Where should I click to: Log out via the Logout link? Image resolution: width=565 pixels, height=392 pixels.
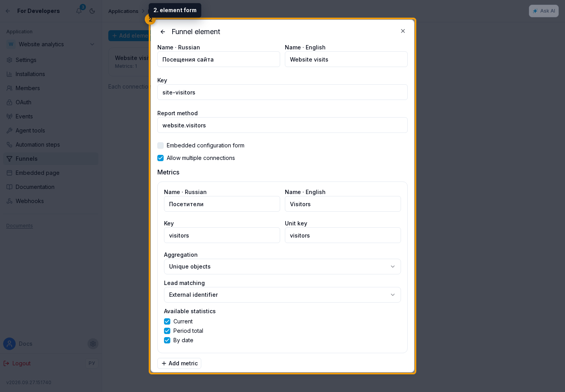[17, 363]
